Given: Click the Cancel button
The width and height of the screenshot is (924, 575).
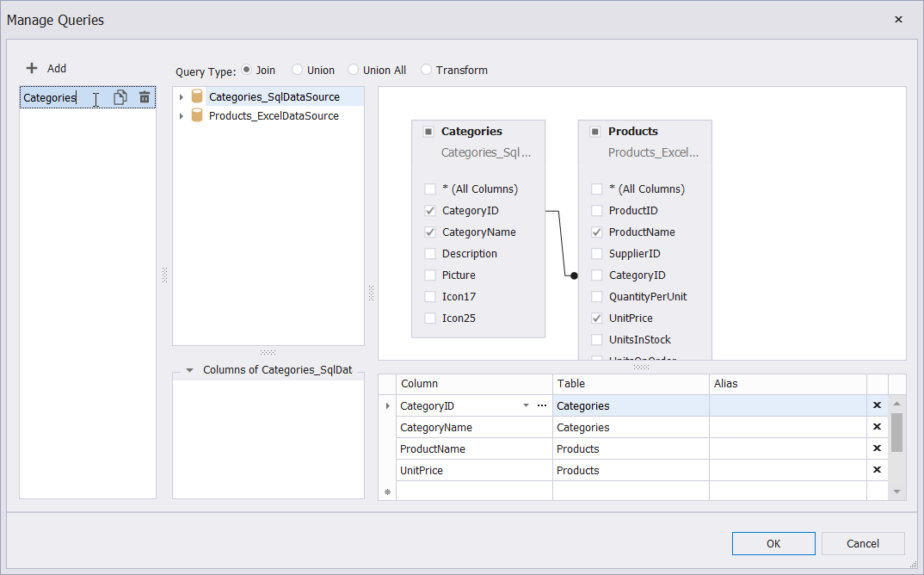Looking at the screenshot, I should click(862, 543).
